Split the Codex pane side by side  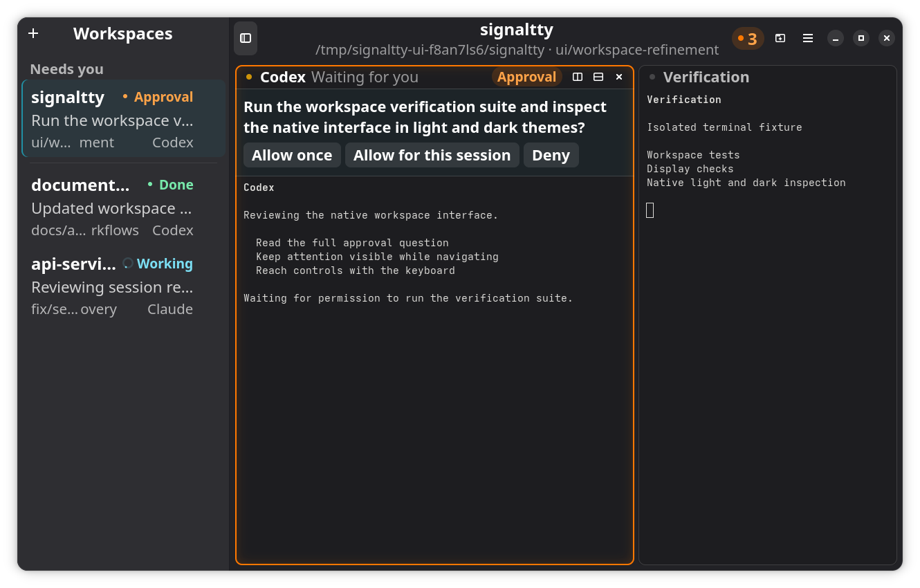coord(578,77)
